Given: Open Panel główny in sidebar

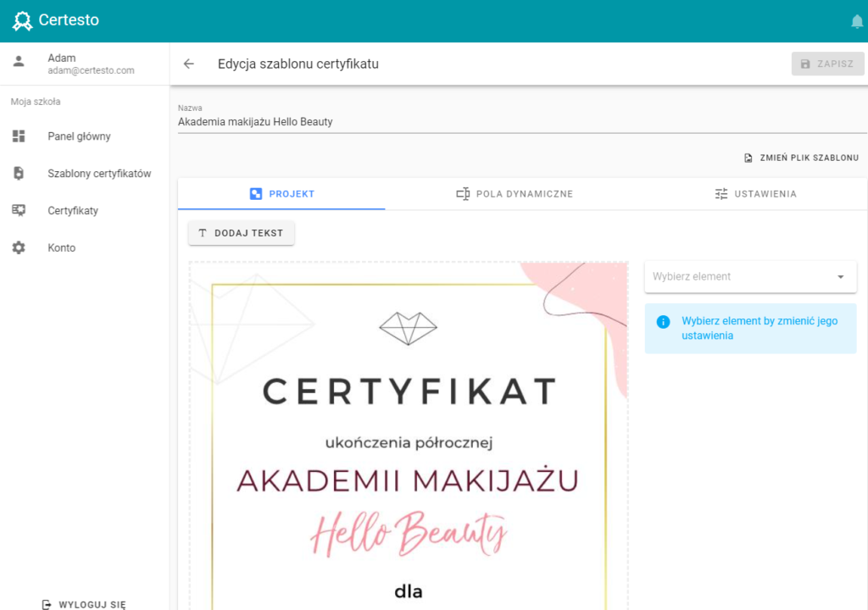Looking at the screenshot, I should [85, 136].
